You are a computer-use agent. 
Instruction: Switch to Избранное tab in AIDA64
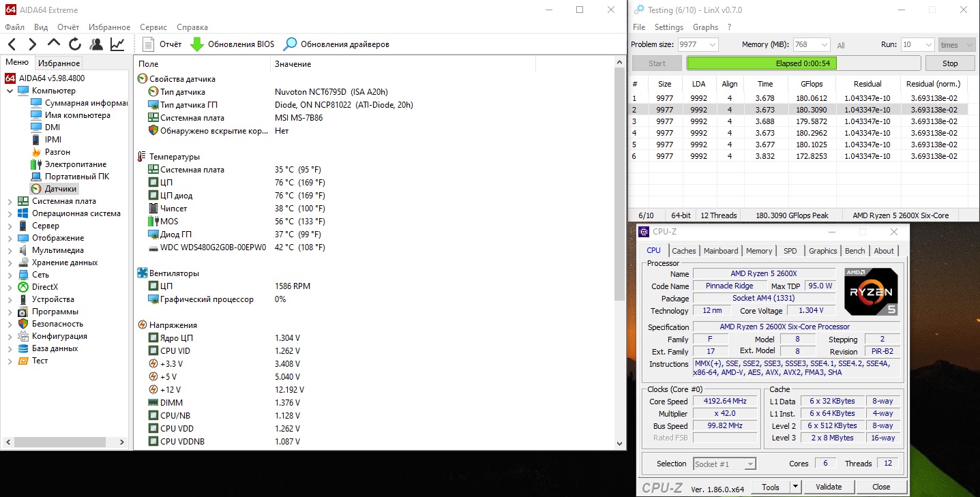pyautogui.click(x=59, y=63)
